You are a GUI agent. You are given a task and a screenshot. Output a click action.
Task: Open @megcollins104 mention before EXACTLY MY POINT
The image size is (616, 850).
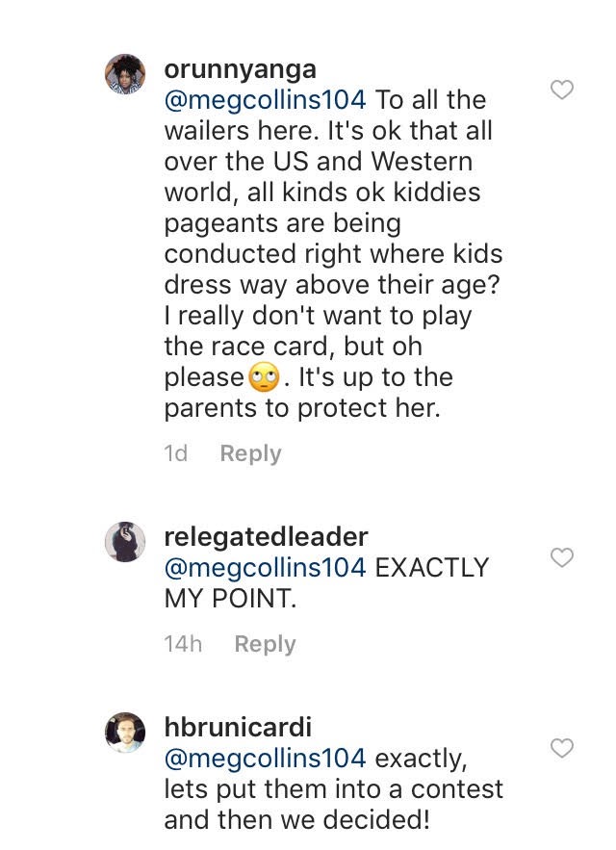tap(266, 567)
